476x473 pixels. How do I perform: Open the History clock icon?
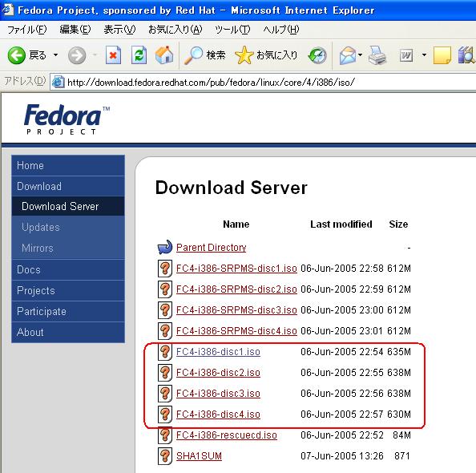click(x=317, y=55)
